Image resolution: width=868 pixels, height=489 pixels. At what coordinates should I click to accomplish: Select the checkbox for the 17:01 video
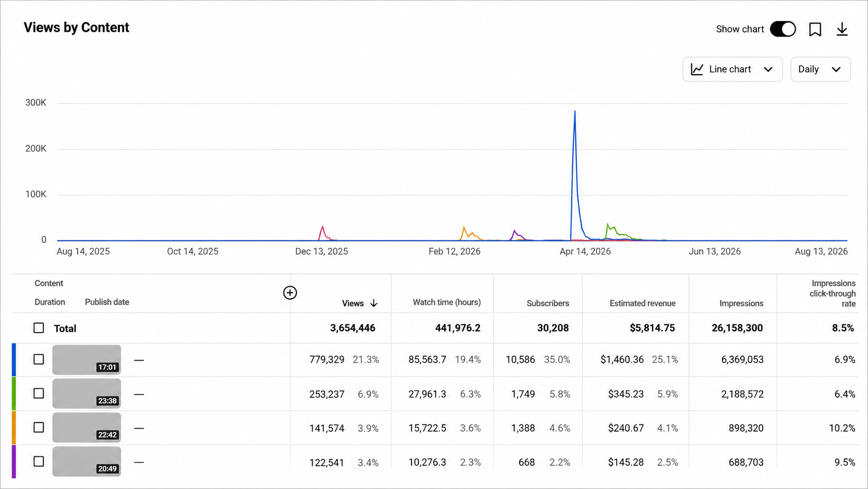point(39,360)
